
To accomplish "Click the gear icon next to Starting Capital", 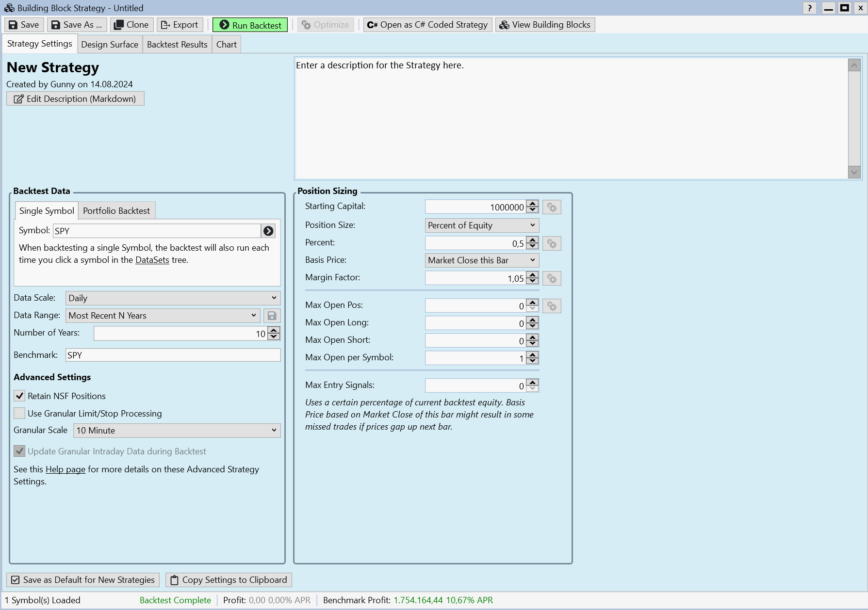I will click(552, 207).
